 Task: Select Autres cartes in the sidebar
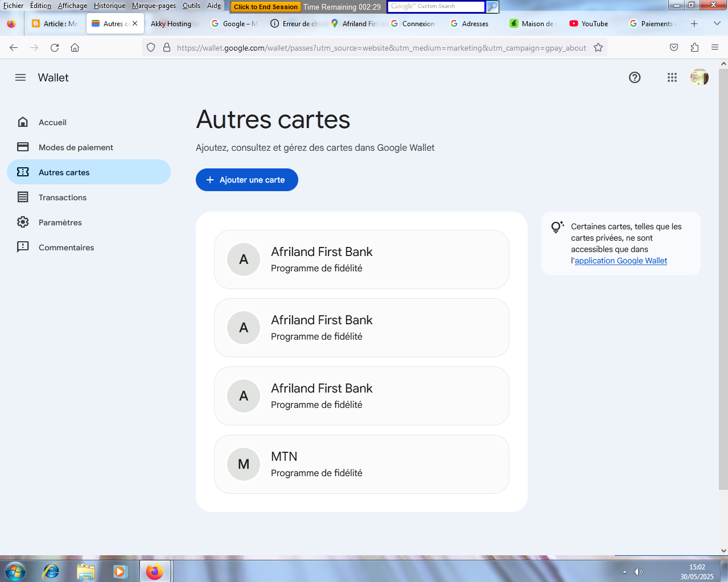[x=89, y=172]
